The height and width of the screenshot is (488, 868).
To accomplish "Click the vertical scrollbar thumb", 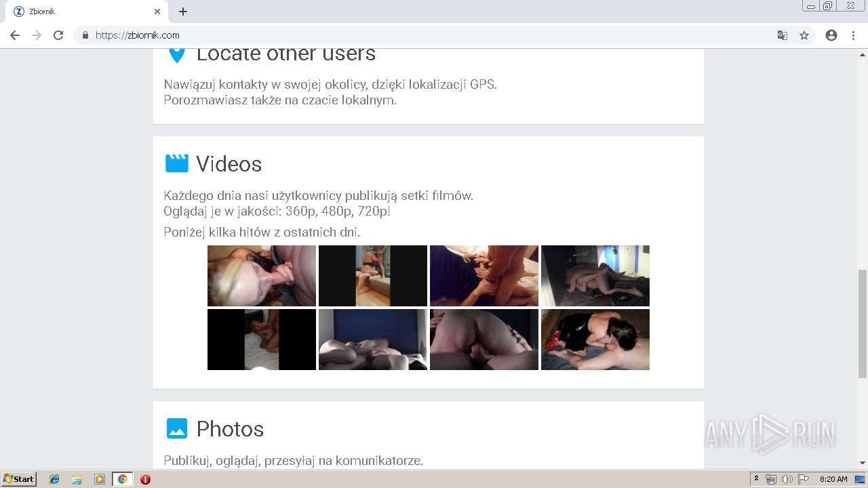I will coord(863,324).
